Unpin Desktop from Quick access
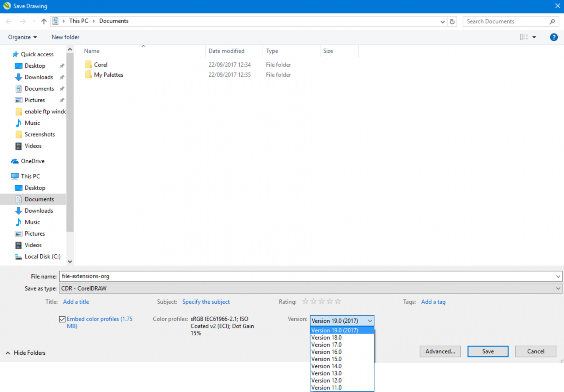 pos(62,66)
